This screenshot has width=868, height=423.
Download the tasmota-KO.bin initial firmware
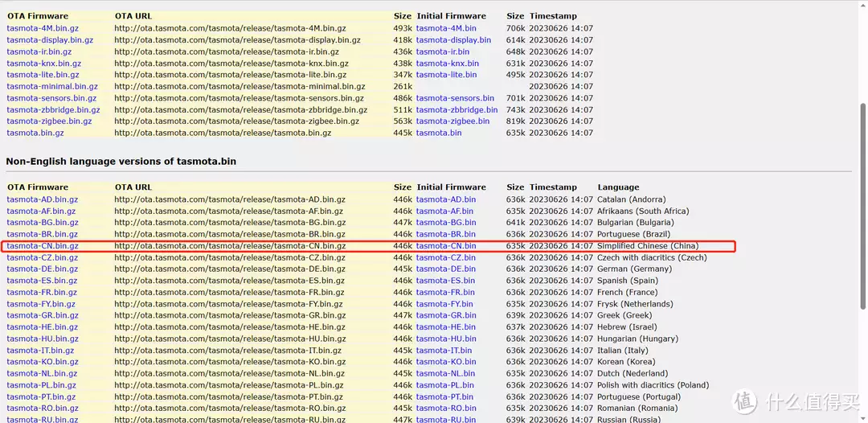[446, 362]
